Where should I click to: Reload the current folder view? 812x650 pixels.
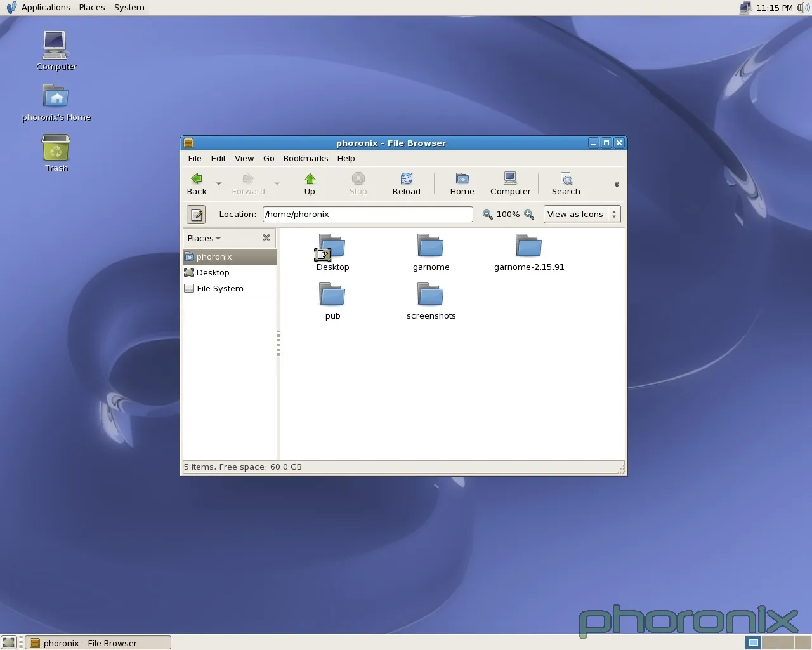(x=406, y=183)
